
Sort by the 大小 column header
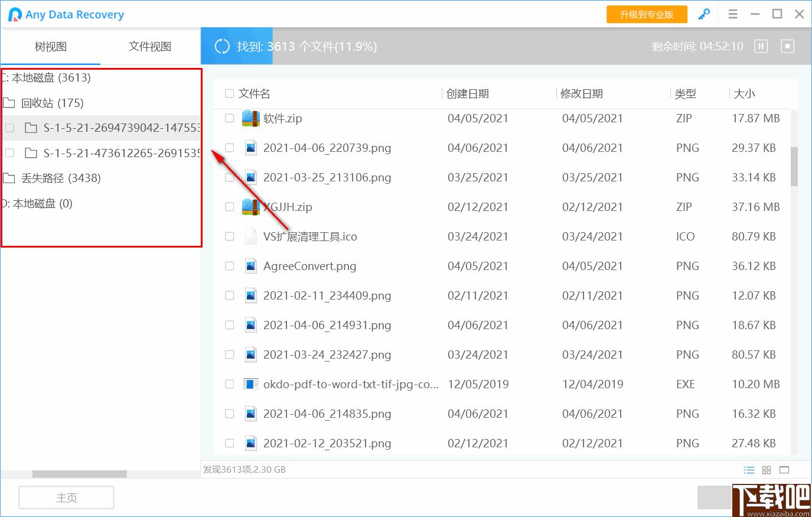click(x=744, y=93)
